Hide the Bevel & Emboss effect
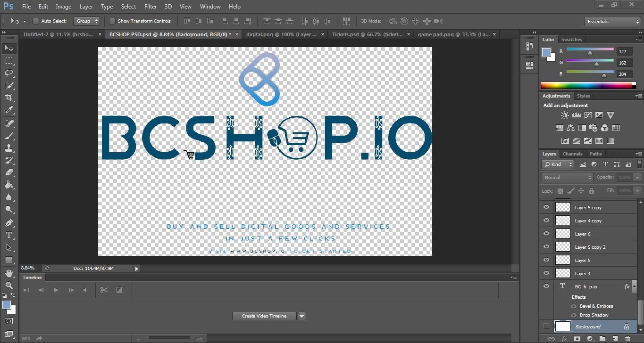This screenshot has height=343, width=644. click(574, 306)
